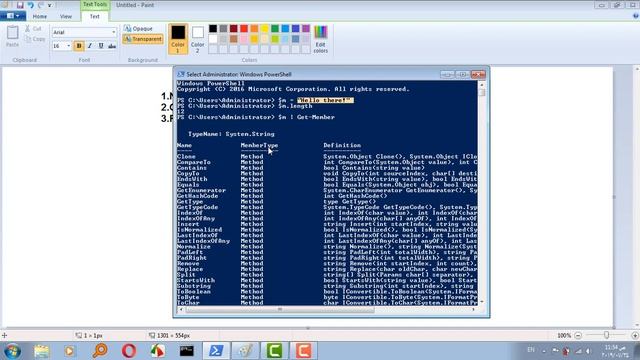The height and width of the screenshot is (360, 640).
Task: Open File Explorer from the taskbar
Action: [42, 351]
